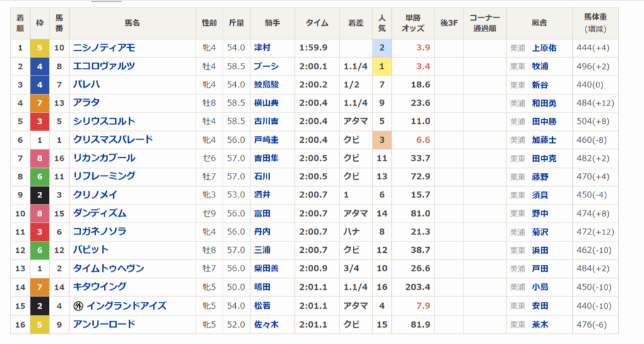Click jockey name 戸崎圭
This screenshot has width=644, height=344.
point(266,140)
